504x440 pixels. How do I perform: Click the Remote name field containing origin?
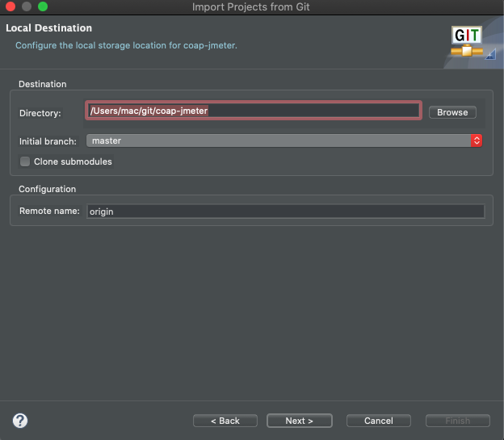pos(285,212)
